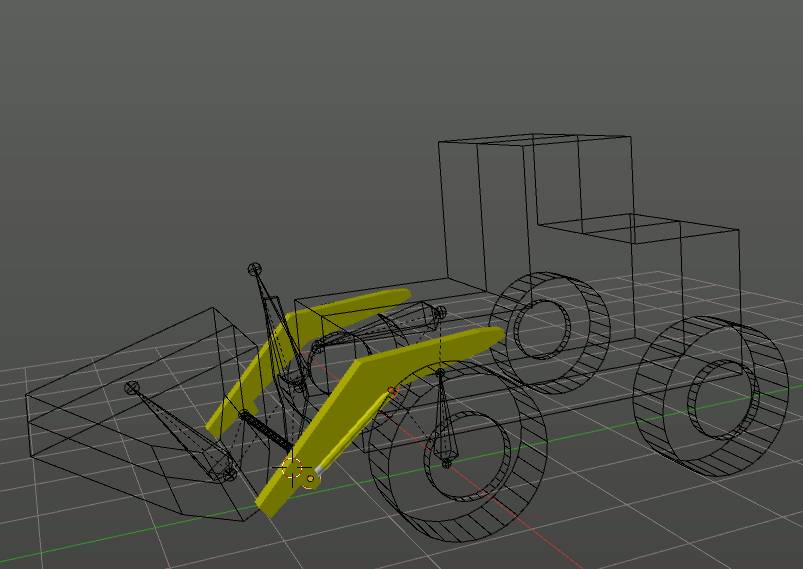Select the rear wheel nearest the camera
This screenshot has width=803, height=569.
point(710,396)
